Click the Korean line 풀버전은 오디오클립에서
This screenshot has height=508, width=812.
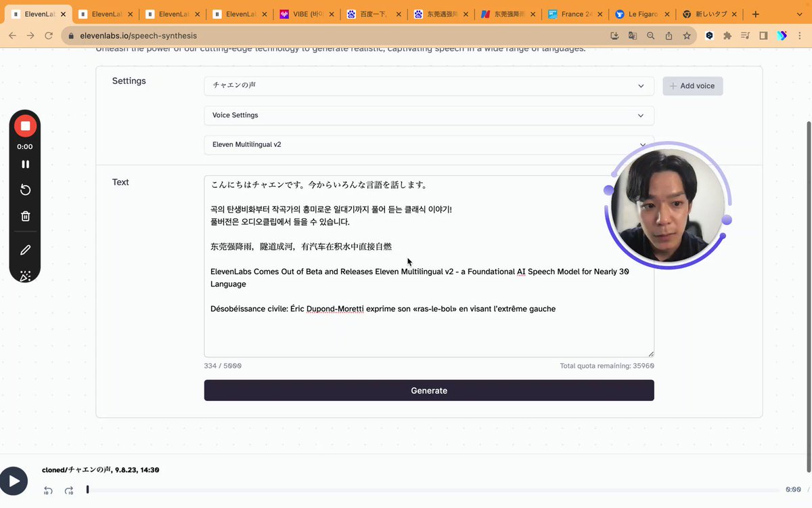[x=280, y=222]
